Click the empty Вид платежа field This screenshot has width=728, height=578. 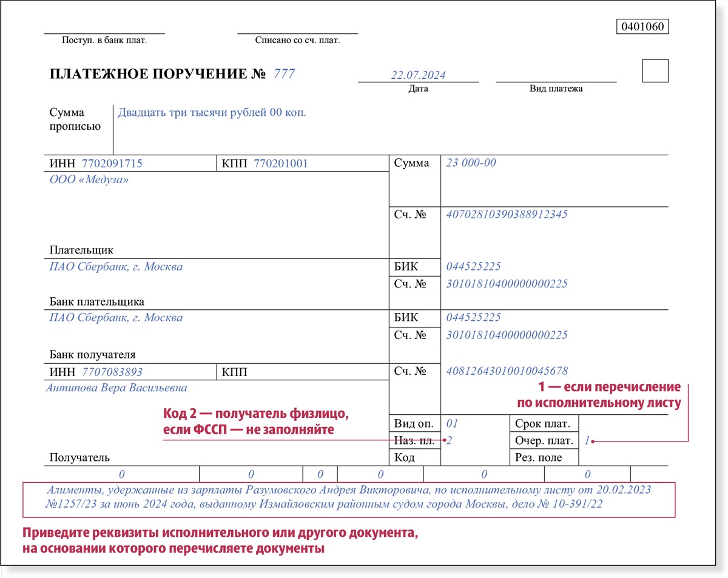click(556, 75)
